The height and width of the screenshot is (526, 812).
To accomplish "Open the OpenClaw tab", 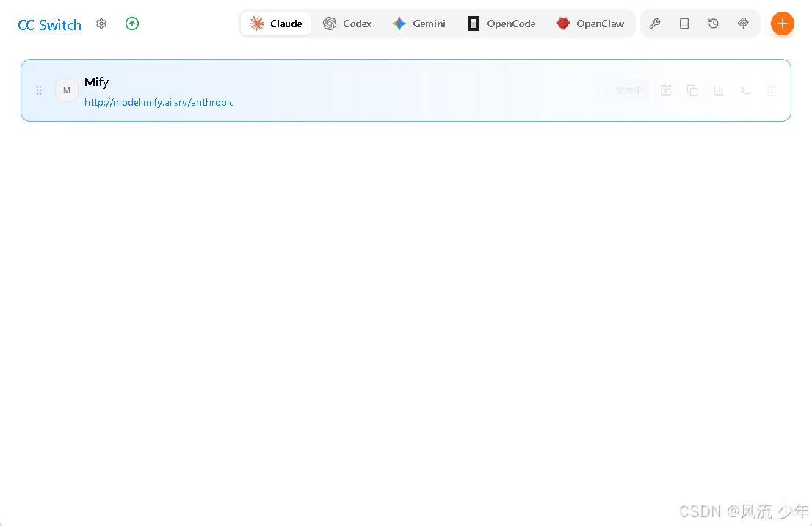I will click(x=590, y=24).
